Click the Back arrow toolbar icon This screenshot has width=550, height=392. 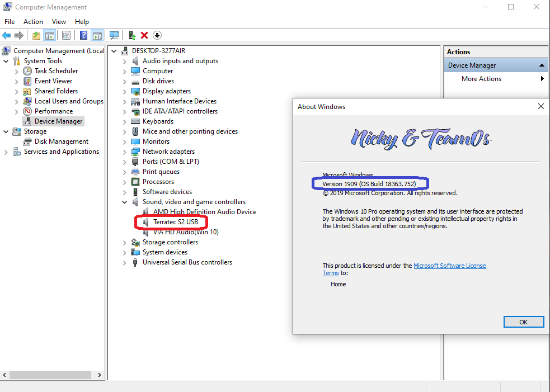[x=6, y=35]
